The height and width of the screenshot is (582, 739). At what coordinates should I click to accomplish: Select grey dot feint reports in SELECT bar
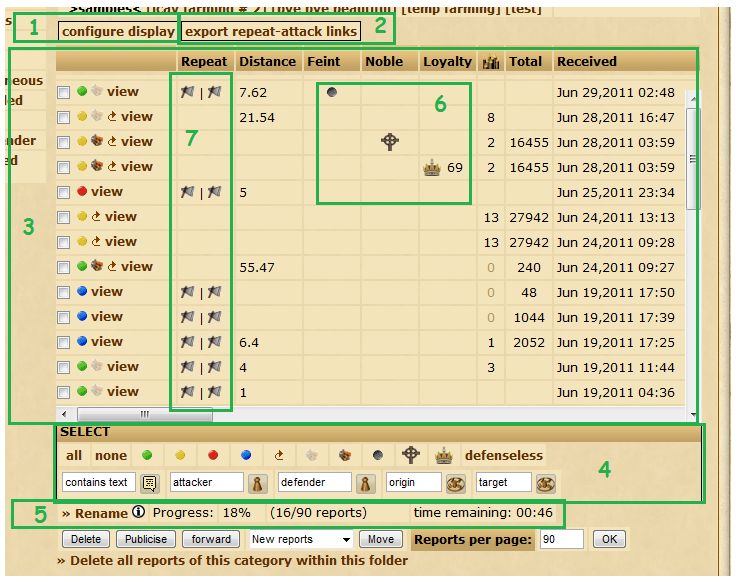378,455
